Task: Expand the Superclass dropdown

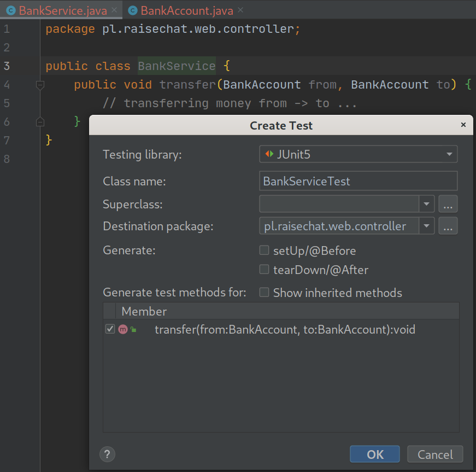Action: coord(427,204)
